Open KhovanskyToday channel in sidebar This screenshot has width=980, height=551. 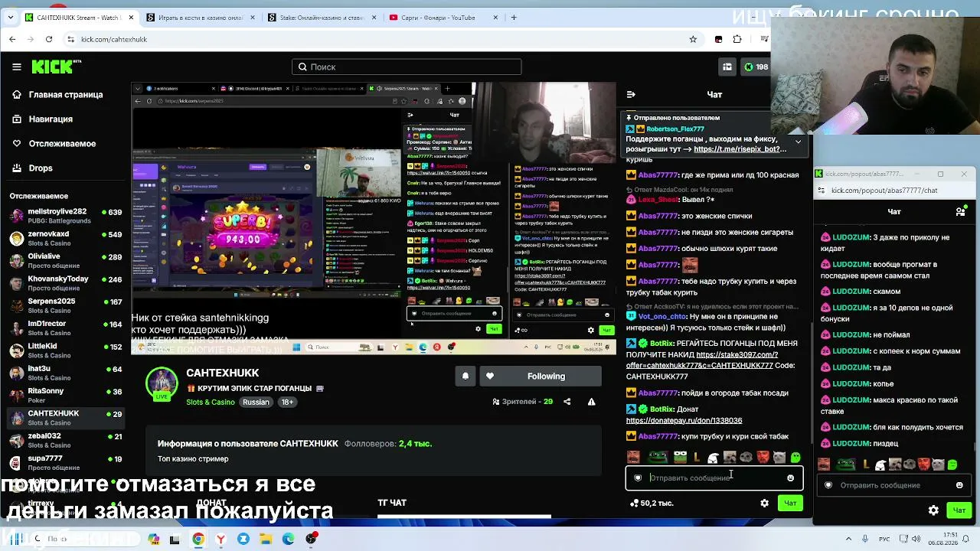point(65,283)
